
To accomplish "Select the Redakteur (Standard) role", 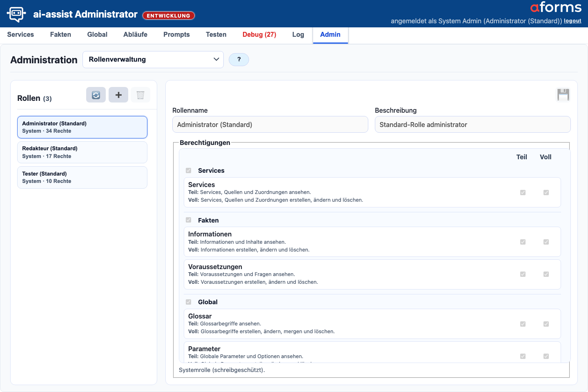I will [82, 152].
